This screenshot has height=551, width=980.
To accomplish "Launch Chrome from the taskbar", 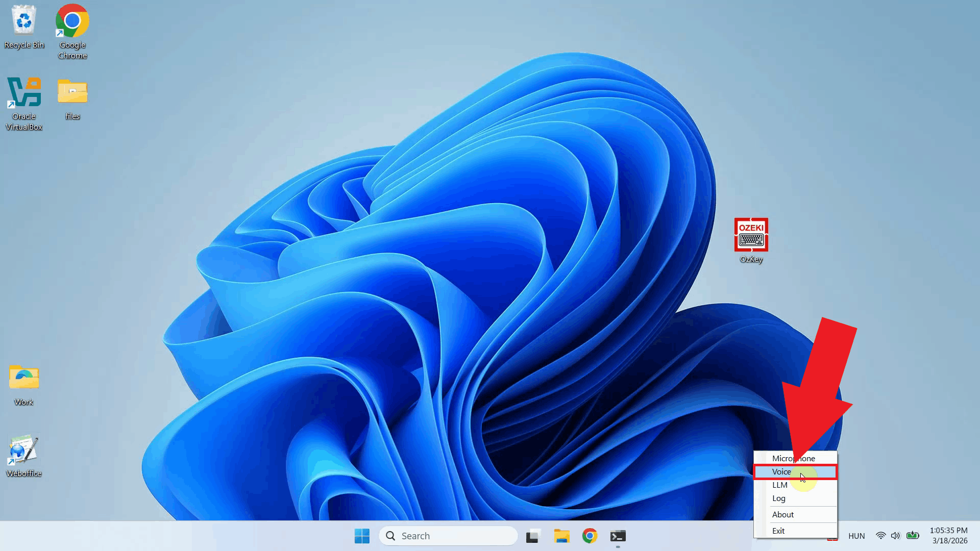I will 590,536.
